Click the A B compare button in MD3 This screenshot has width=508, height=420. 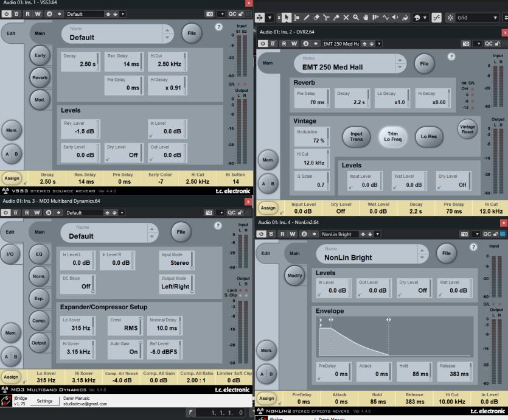(x=11, y=357)
